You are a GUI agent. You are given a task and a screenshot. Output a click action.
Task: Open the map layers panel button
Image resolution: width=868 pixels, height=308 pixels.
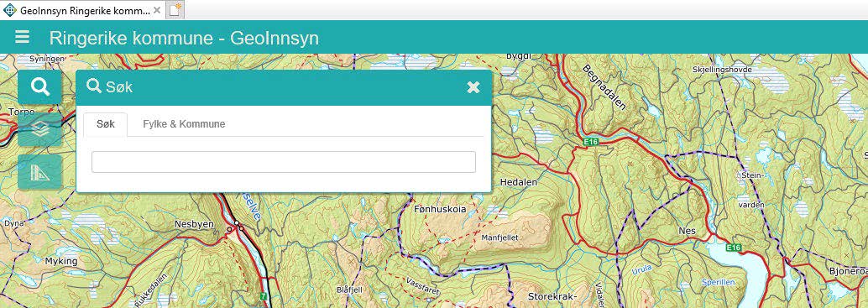(x=39, y=129)
